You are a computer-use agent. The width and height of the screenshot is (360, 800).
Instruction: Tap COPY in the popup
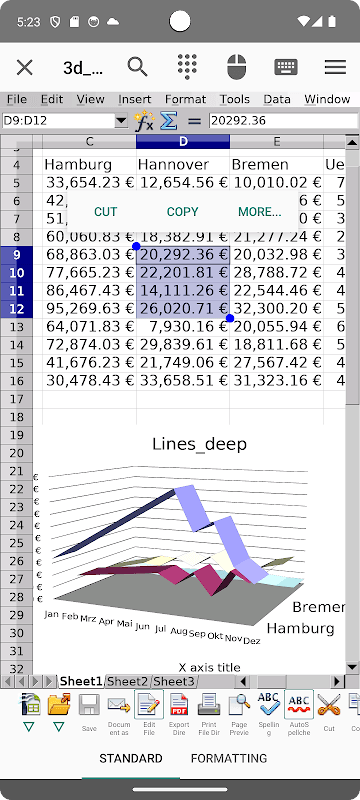point(183,212)
